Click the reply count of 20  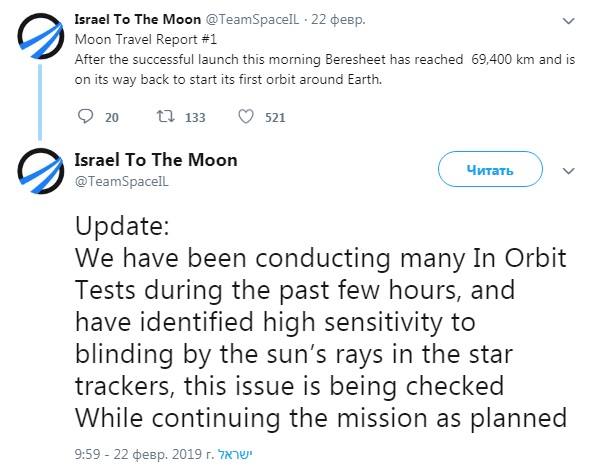112,118
